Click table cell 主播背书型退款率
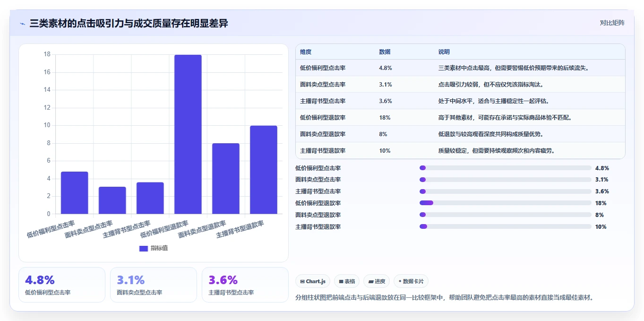The height and width of the screenshot is (321, 644). tap(323, 151)
